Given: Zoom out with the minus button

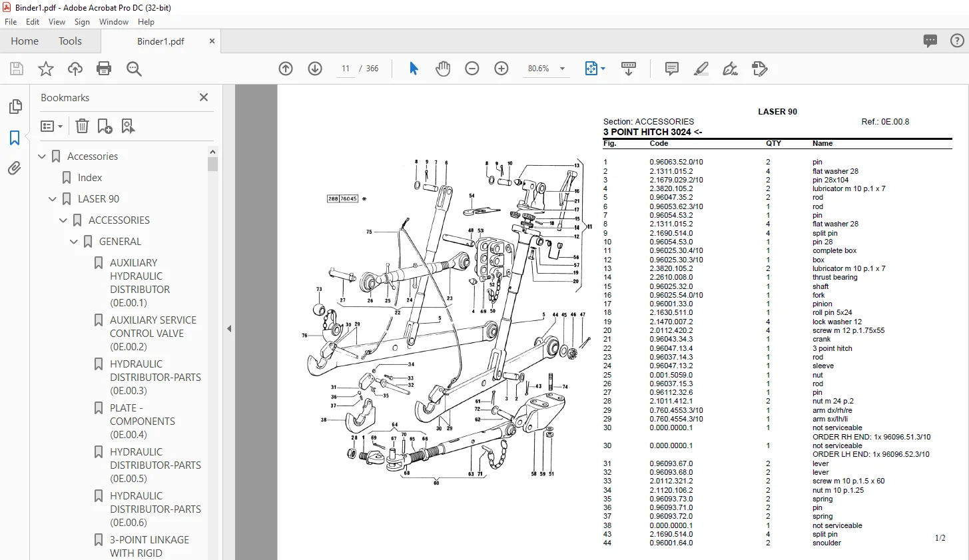Looking at the screenshot, I should pos(472,69).
